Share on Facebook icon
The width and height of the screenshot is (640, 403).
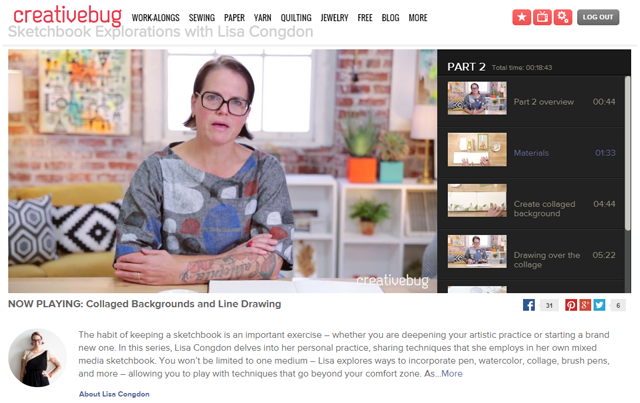click(529, 305)
